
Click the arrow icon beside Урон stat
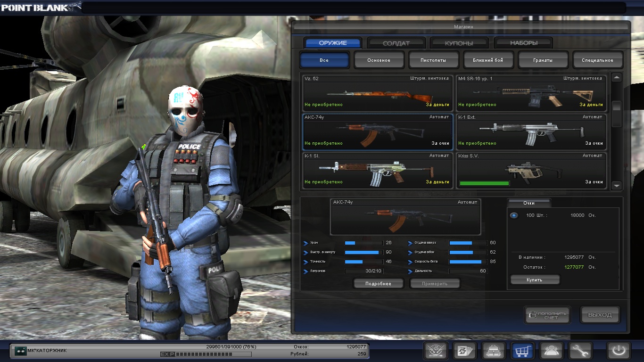coord(306,243)
